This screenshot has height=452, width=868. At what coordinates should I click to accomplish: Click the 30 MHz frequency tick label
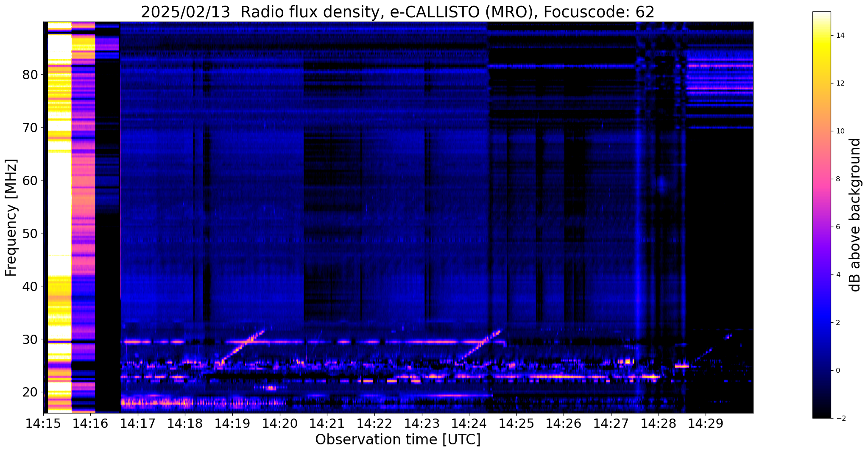tap(30, 339)
